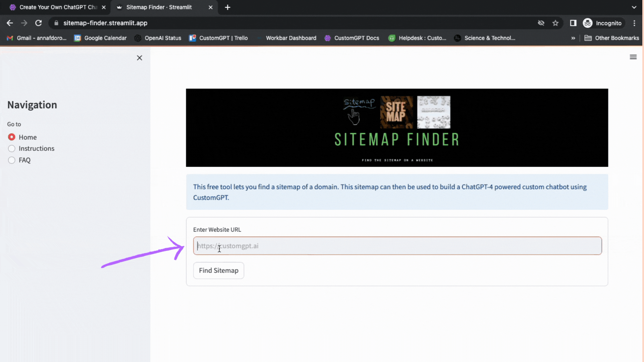
Task: Select the Instructions radio option
Action: coord(12,148)
